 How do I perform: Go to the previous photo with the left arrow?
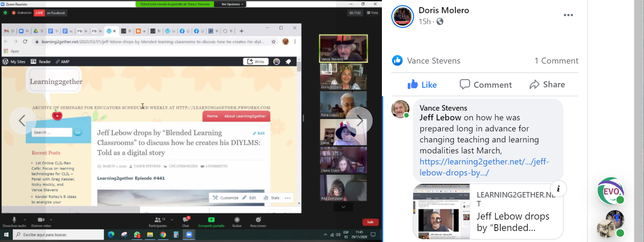(x=22, y=120)
